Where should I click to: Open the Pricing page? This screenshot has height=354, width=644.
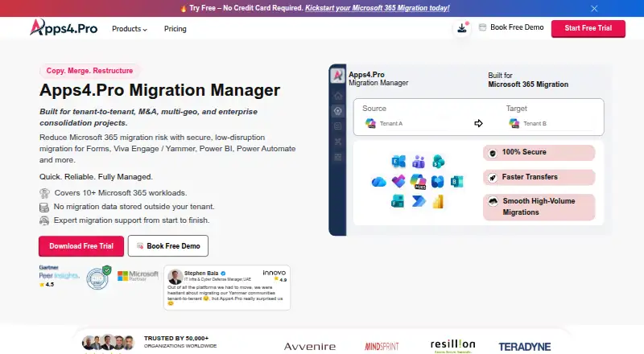[x=175, y=29]
